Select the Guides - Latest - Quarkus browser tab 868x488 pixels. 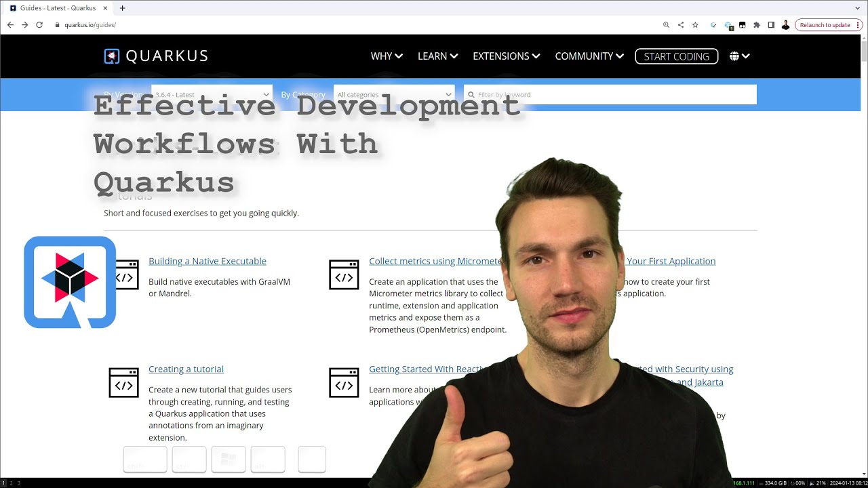click(58, 8)
